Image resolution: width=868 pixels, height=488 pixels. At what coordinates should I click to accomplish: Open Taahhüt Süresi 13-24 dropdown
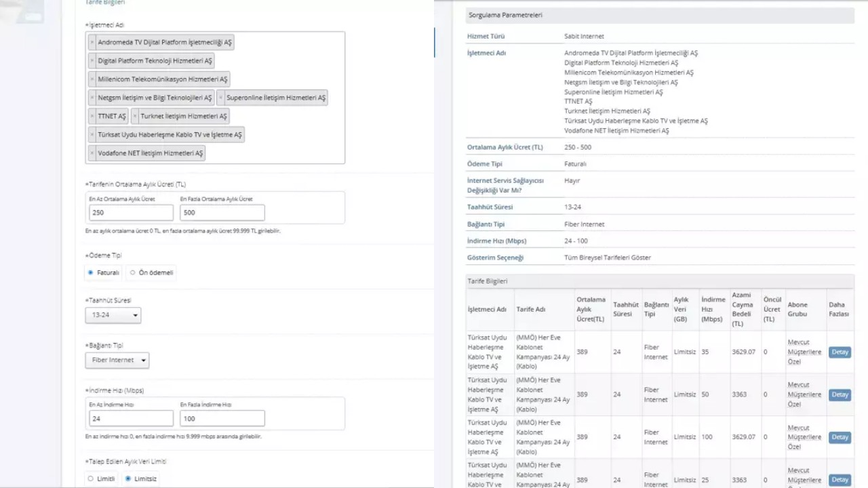click(113, 315)
